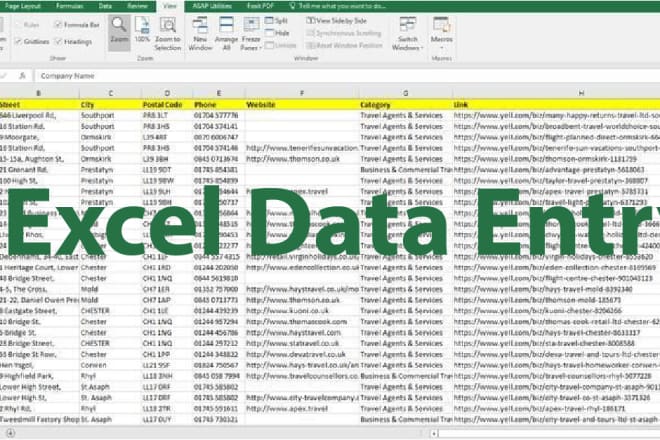Select the Hen Ysgol street cell

(x=40, y=365)
